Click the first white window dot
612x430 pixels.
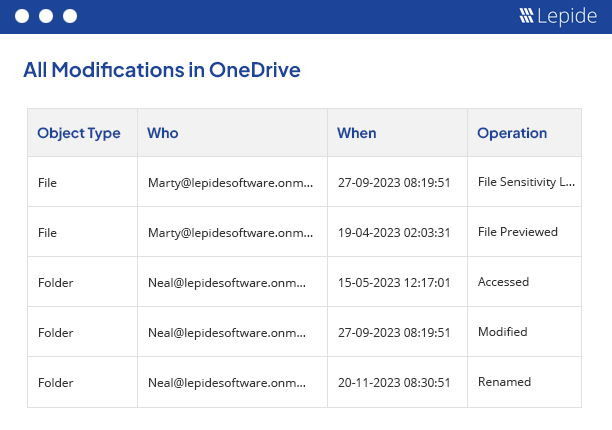click(x=22, y=16)
